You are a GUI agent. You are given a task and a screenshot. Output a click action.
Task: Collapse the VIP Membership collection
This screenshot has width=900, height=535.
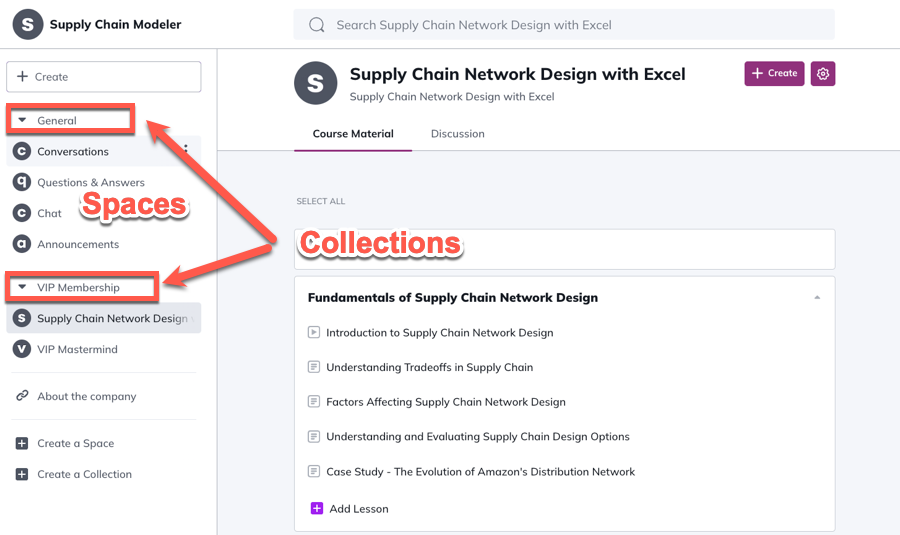click(x=22, y=287)
